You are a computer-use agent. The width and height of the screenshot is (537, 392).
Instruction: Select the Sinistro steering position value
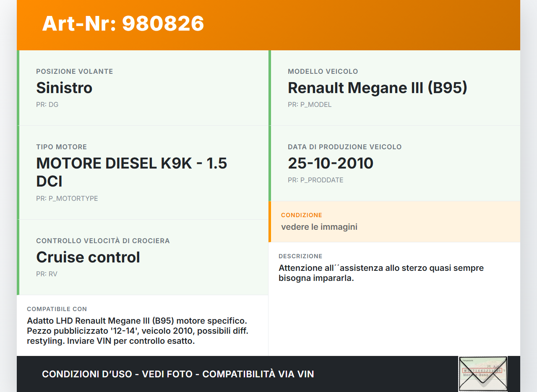coord(64,88)
